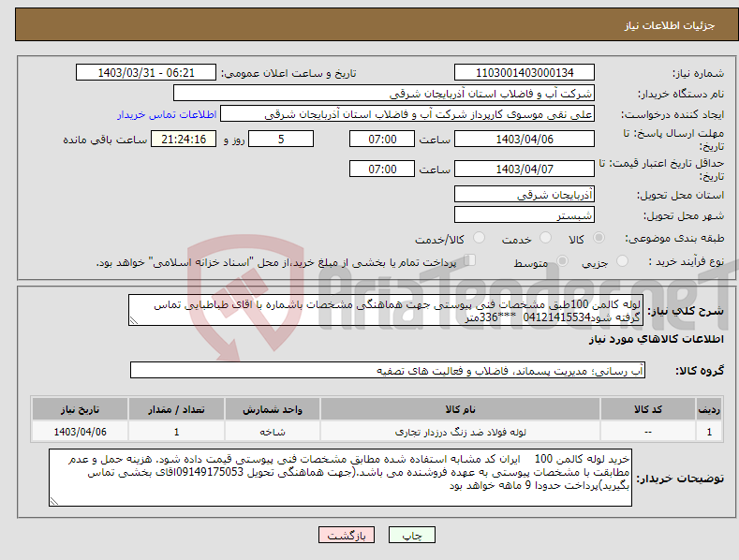Click the remaining days field showing 5
Viewport: 739px width, 560px height.
[x=281, y=139]
